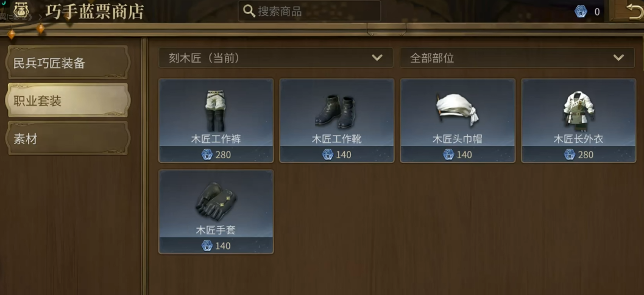Open the 刻木匠（当前） profession dropdown
This screenshot has height=295, width=644.
pyautogui.click(x=275, y=58)
